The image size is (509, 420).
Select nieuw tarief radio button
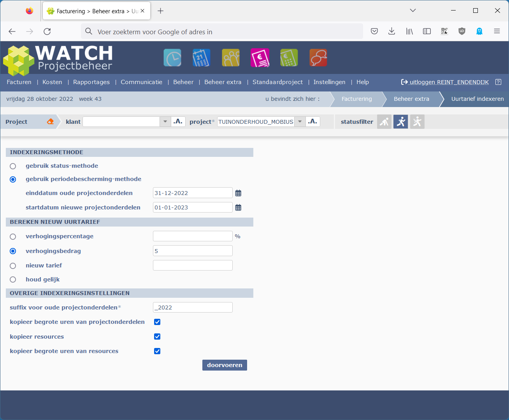point(13,266)
